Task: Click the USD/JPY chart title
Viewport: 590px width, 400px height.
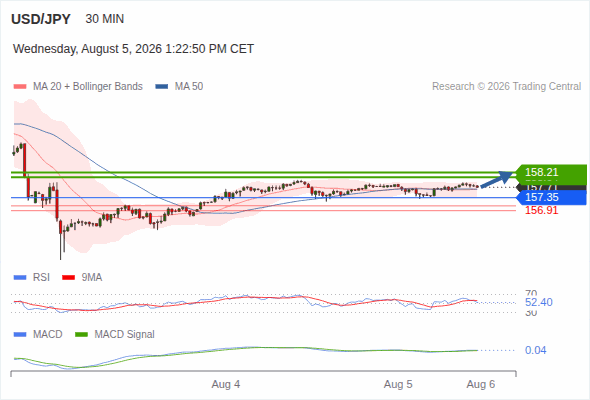Action: (x=41, y=19)
